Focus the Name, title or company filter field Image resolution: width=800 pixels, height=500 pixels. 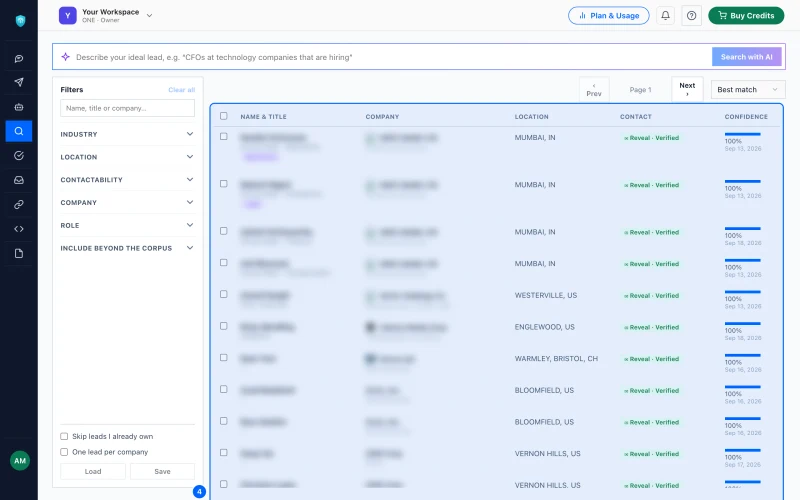pos(127,108)
